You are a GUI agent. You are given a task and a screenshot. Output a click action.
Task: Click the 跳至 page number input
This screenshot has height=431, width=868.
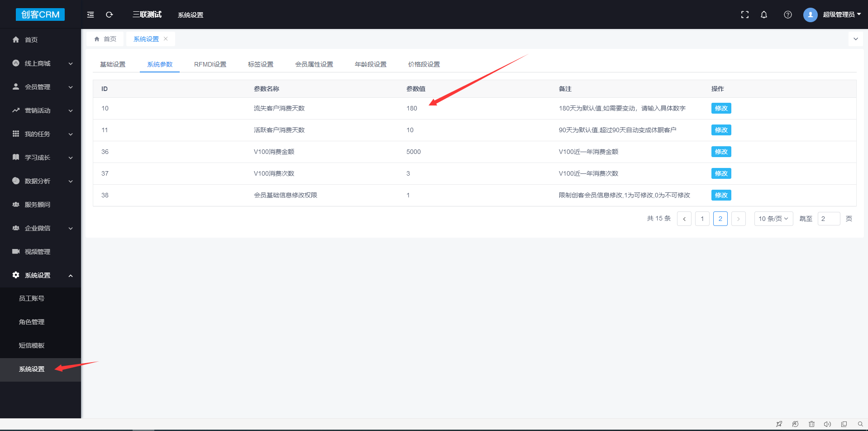pyautogui.click(x=829, y=219)
